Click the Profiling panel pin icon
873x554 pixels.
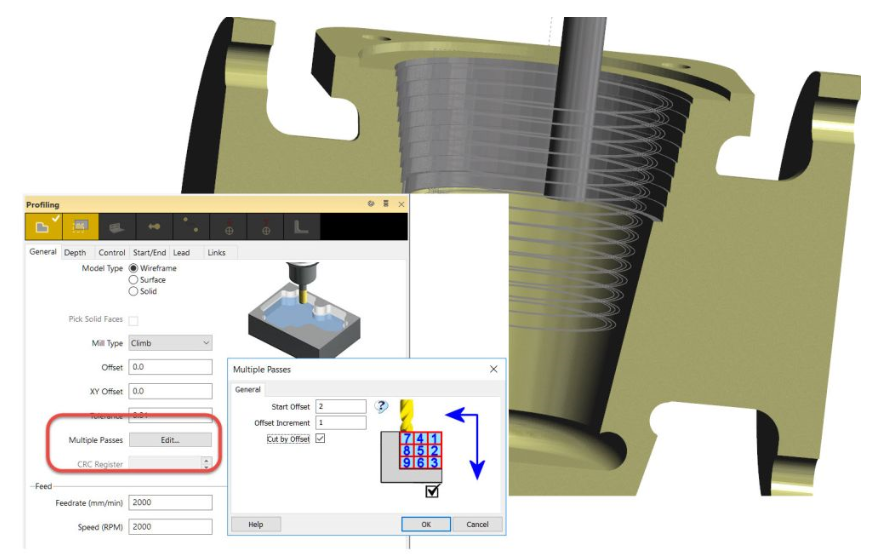pos(386,204)
